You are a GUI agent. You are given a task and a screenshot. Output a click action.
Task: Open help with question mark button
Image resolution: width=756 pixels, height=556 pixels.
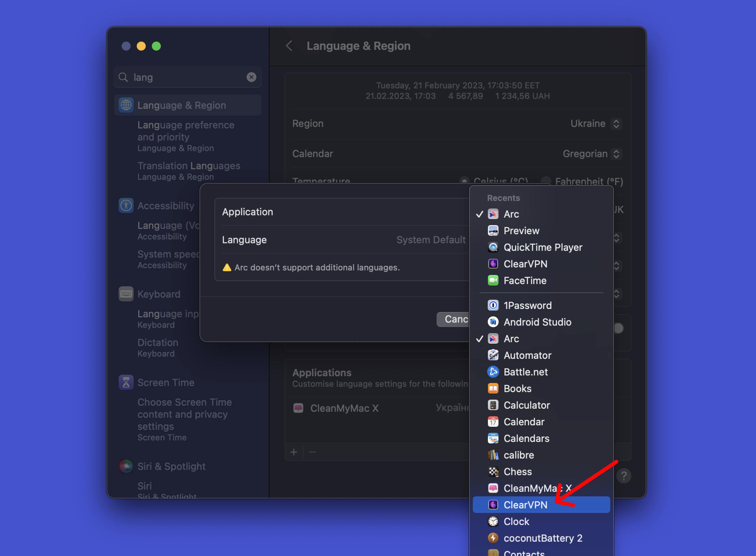click(x=623, y=476)
